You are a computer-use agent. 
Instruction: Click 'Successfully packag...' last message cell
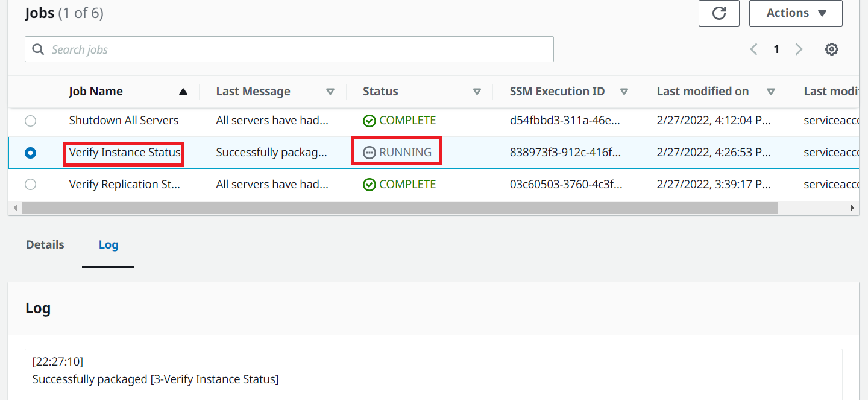272,153
